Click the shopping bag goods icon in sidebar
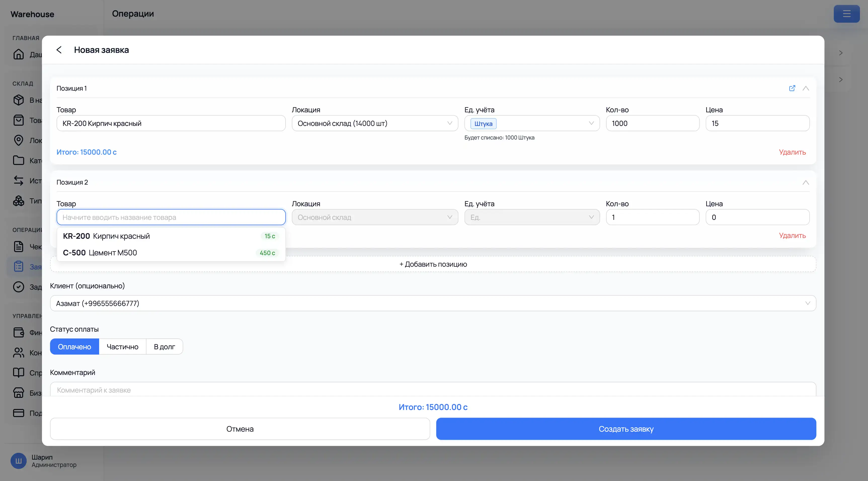 [19, 120]
